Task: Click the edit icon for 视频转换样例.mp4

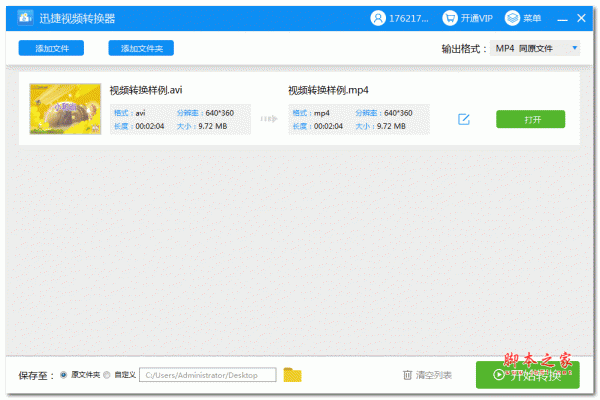Action: point(464,119)
